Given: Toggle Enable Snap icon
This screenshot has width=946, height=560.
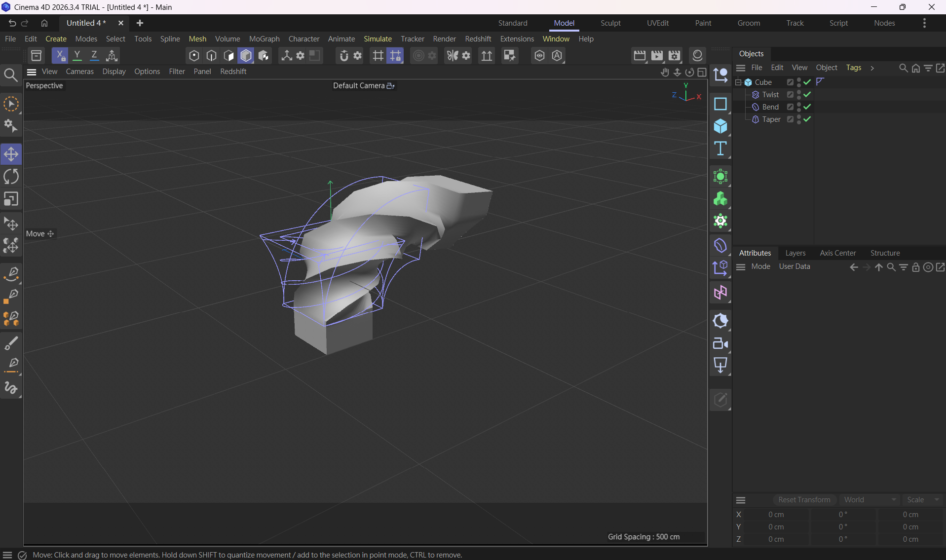Looking at the screenshot, I should click(344, 56).
